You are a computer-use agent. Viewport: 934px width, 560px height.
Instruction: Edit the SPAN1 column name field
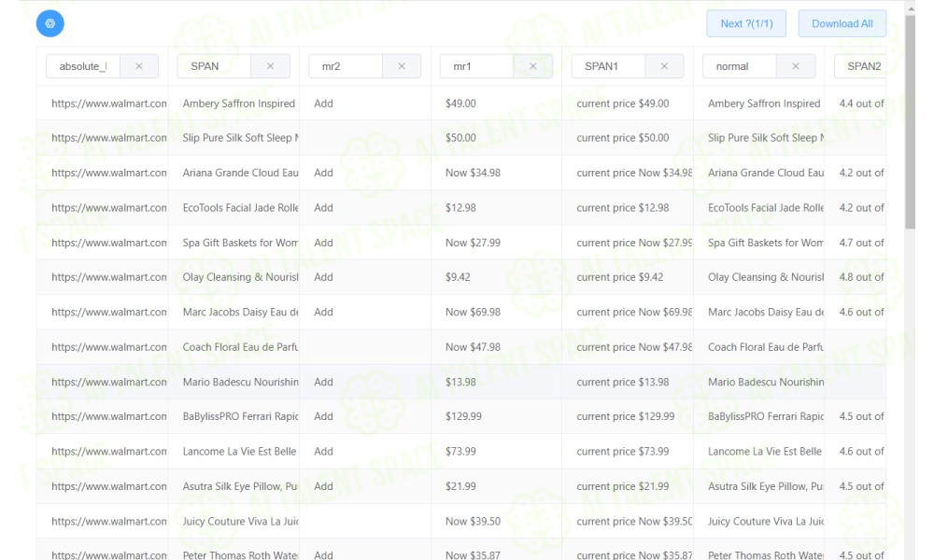point(608,66)
